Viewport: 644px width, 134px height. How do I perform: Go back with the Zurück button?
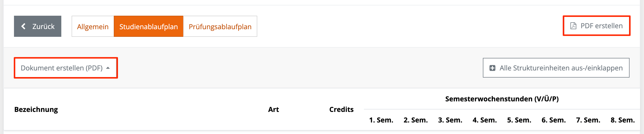pos(38,26)
